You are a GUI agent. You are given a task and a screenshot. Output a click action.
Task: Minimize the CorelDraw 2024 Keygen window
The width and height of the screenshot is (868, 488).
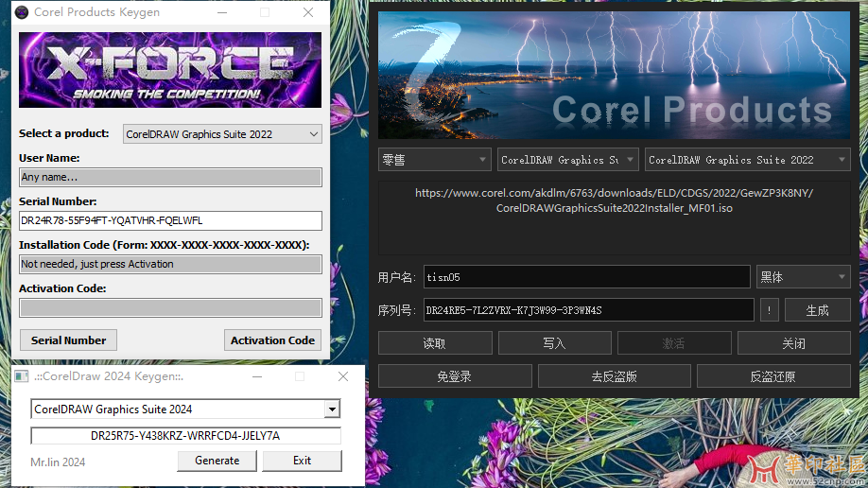[x=257, y=376]
